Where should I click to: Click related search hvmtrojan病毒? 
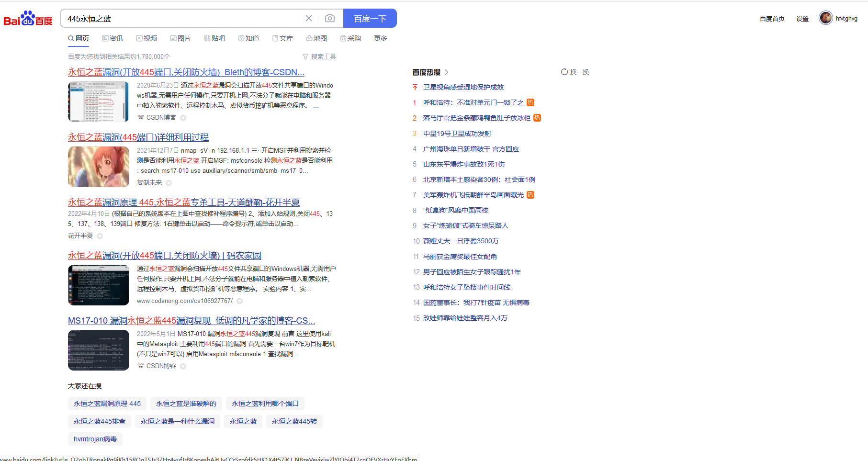click(x=95, y=439)
